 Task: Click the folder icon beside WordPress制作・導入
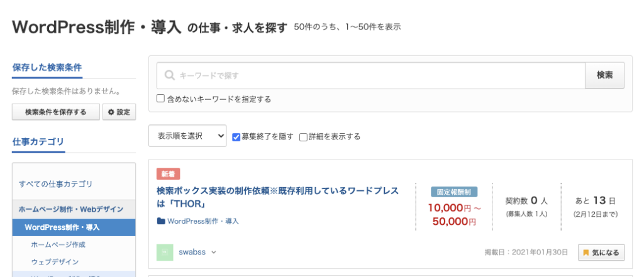161,221
